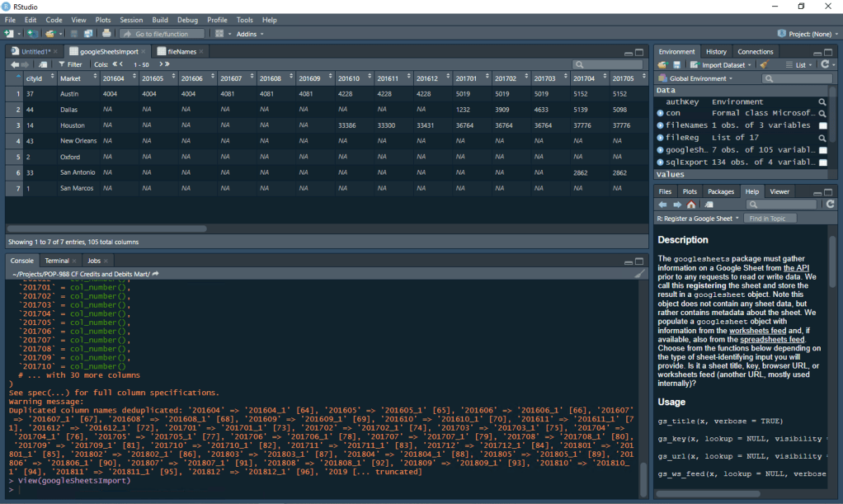Open the Import Dataset dropdown
Viewport: 843px width, 504px height.
pyautogui.click(x=722, y=64)
